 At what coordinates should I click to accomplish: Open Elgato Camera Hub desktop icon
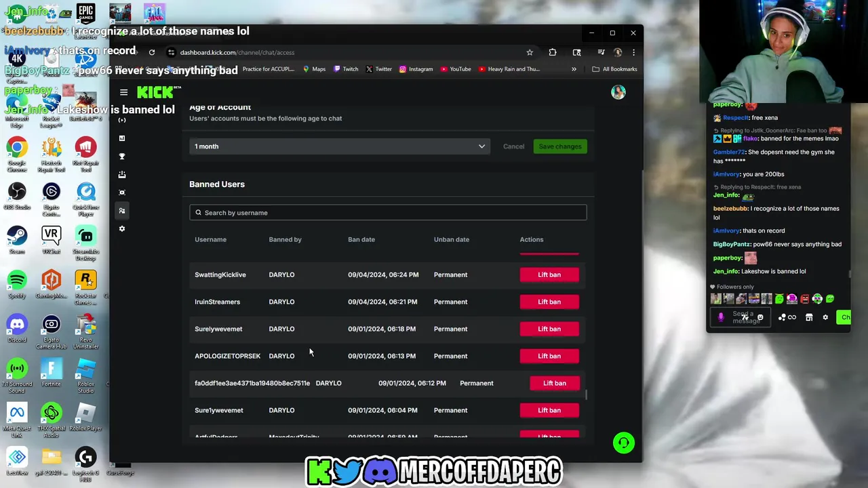click(52, 331)
